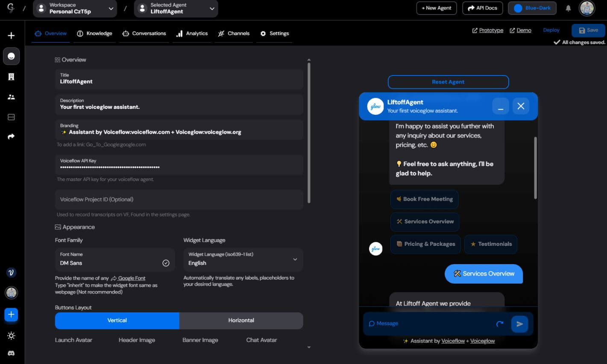Close the LiftoffAgent chat widget
Screen dimensions: 607x364
pos(521,106)
